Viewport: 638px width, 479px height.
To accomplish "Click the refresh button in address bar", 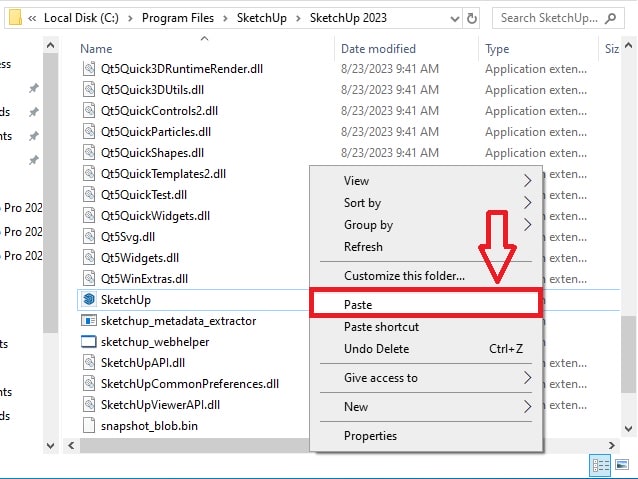I will point(472,18).
